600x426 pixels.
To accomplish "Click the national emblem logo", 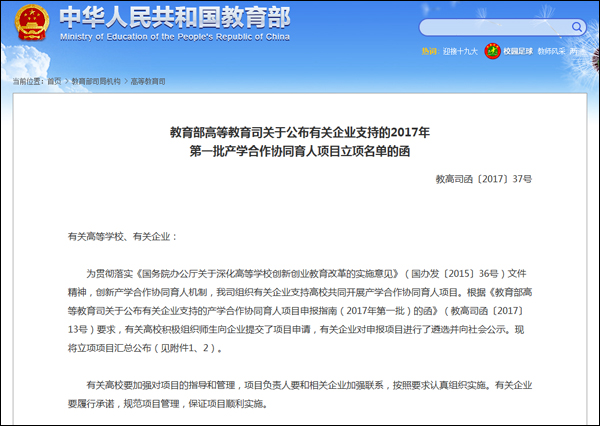I will (32, 22).
